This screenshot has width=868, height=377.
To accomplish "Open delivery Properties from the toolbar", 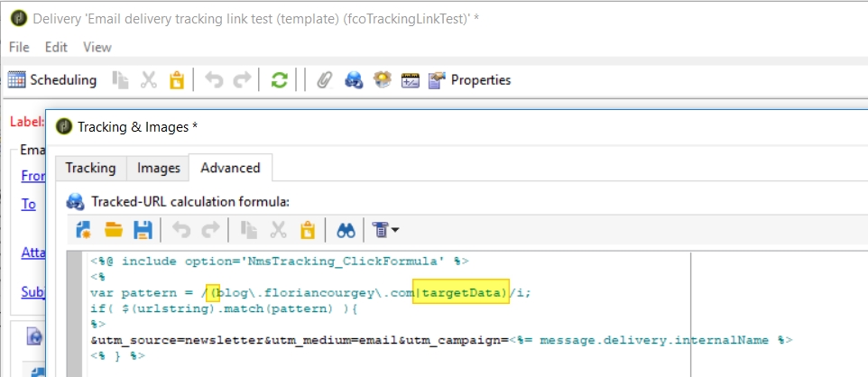I will tap(470, 80).
